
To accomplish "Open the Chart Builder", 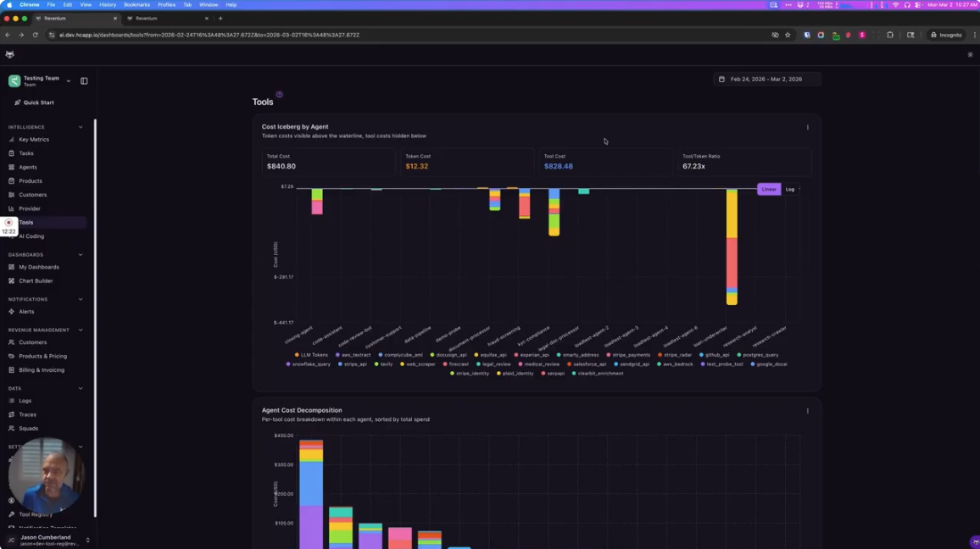I will point(37,280).
